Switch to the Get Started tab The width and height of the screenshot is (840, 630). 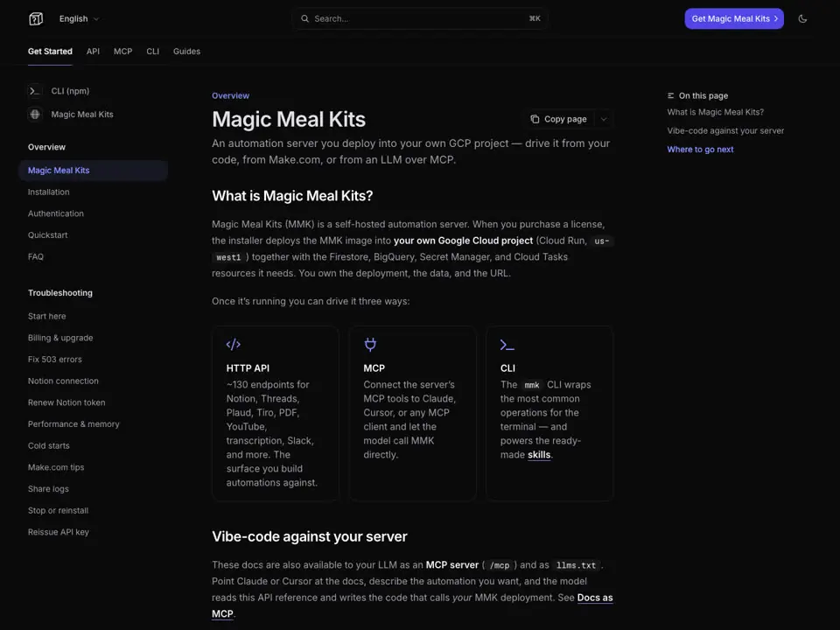pyautogui.click(x=50, y=52)
